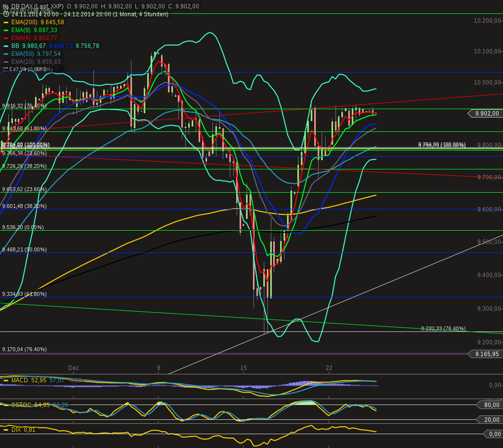Click the 10.100,00 price axis label

tap(488, 51)
